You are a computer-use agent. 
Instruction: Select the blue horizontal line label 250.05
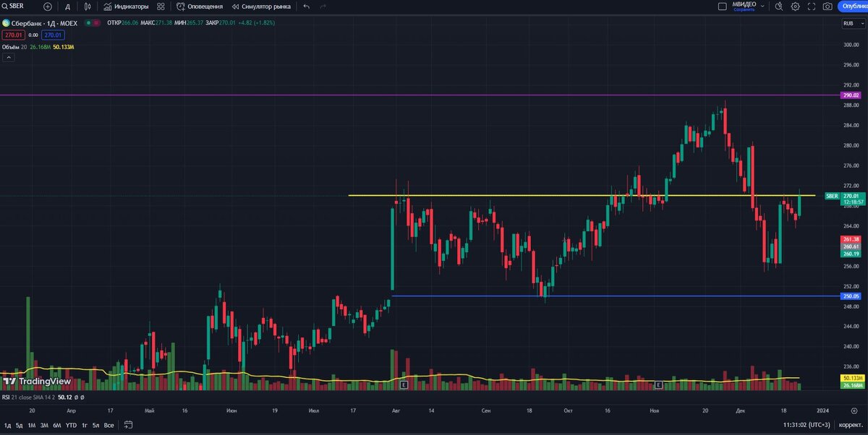(851, 296)
